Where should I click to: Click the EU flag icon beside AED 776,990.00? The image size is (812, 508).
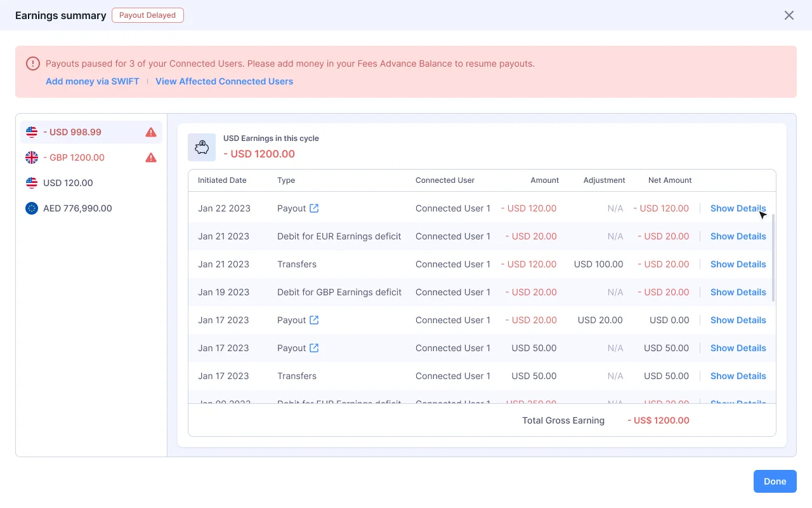(32, 208)
